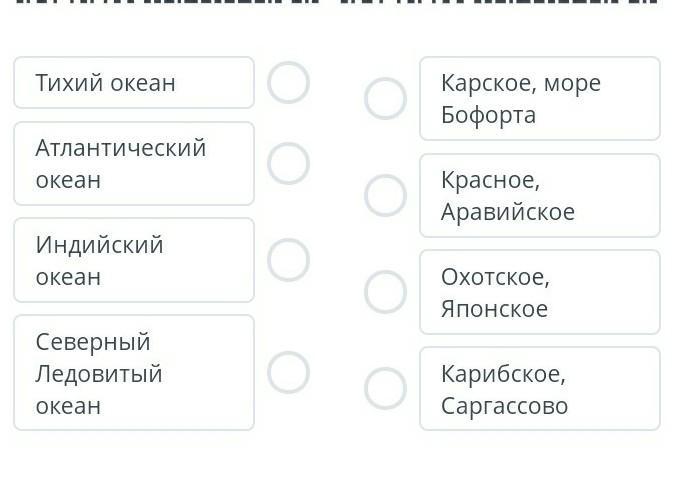Click the word Саргассово in the last card
The width and height of the screenshot is (697, 499).
coord(504,405)
